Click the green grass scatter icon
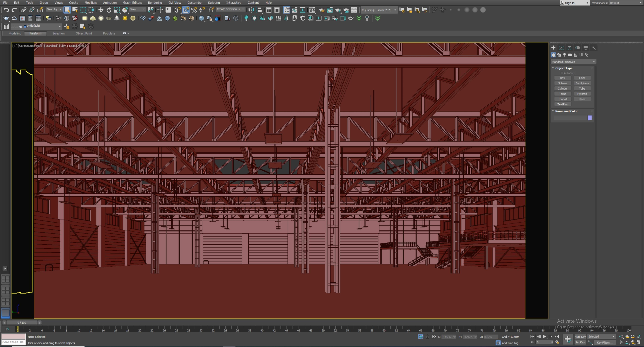The width and height of the screenshot is (644, 347). coord(175,18)
